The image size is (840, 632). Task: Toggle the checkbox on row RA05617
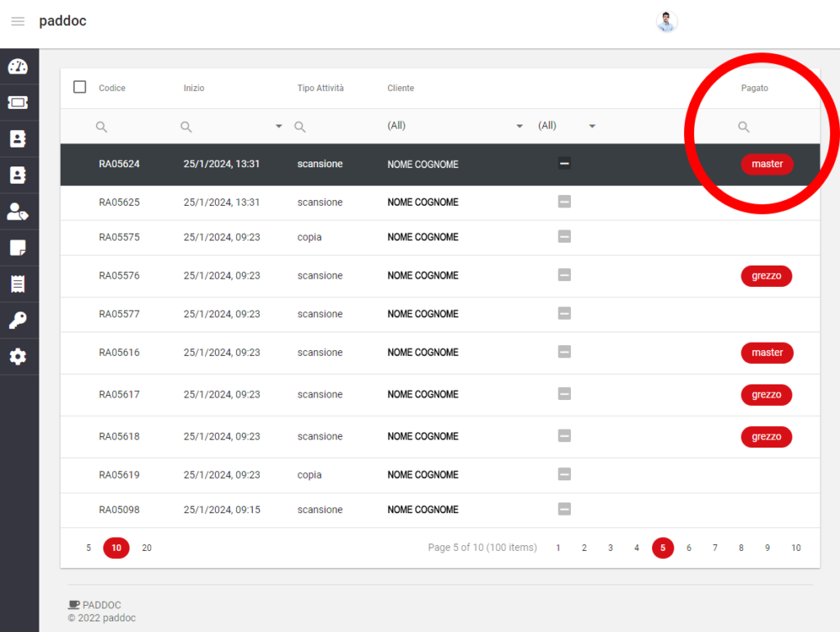click(x=564, y=393)
